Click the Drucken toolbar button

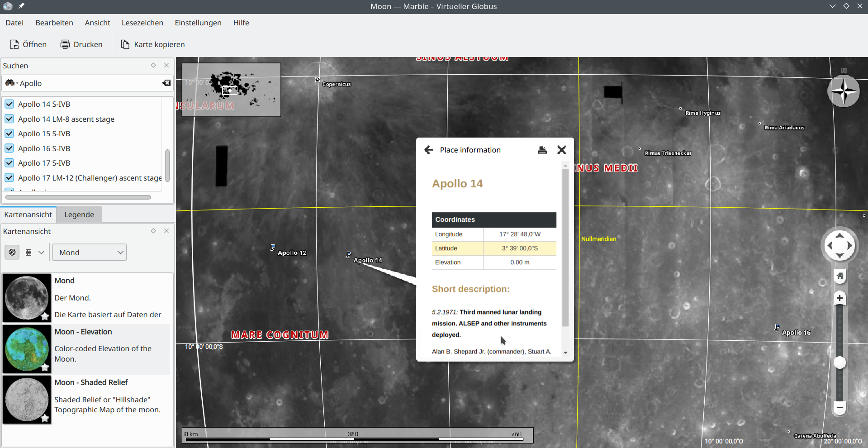(81, 44)
